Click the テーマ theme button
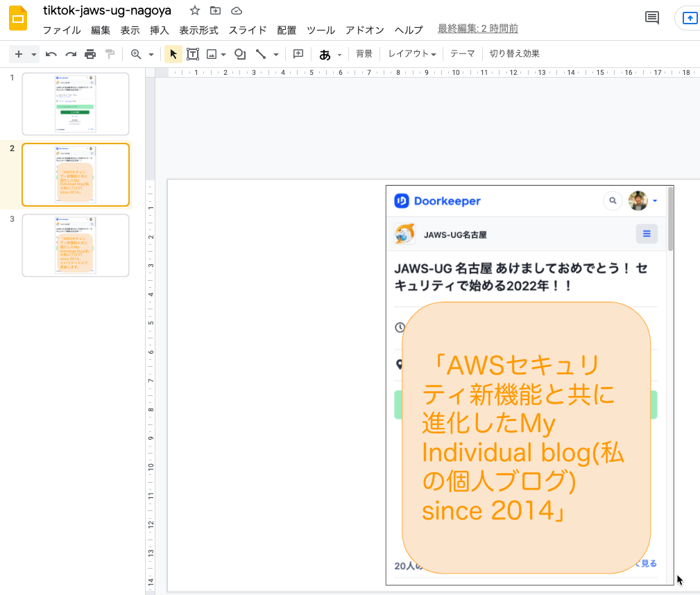700x595 pixels. [462, 54]
